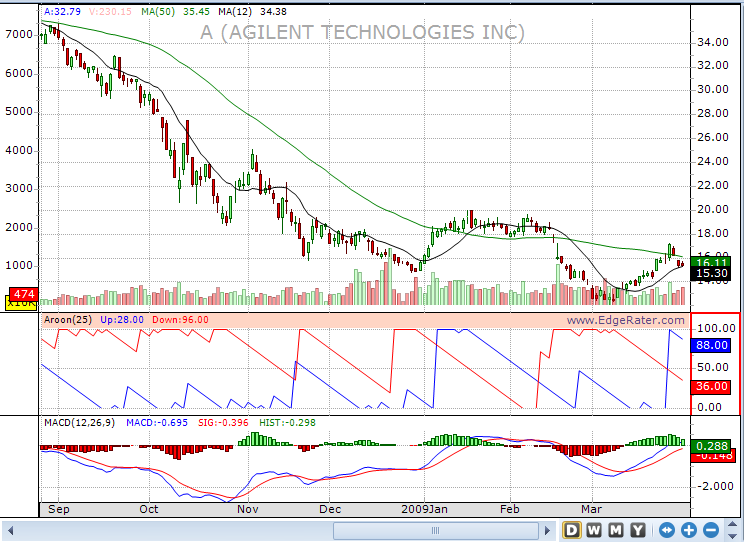Click the HIST:-0.298 value

point(287,422)
